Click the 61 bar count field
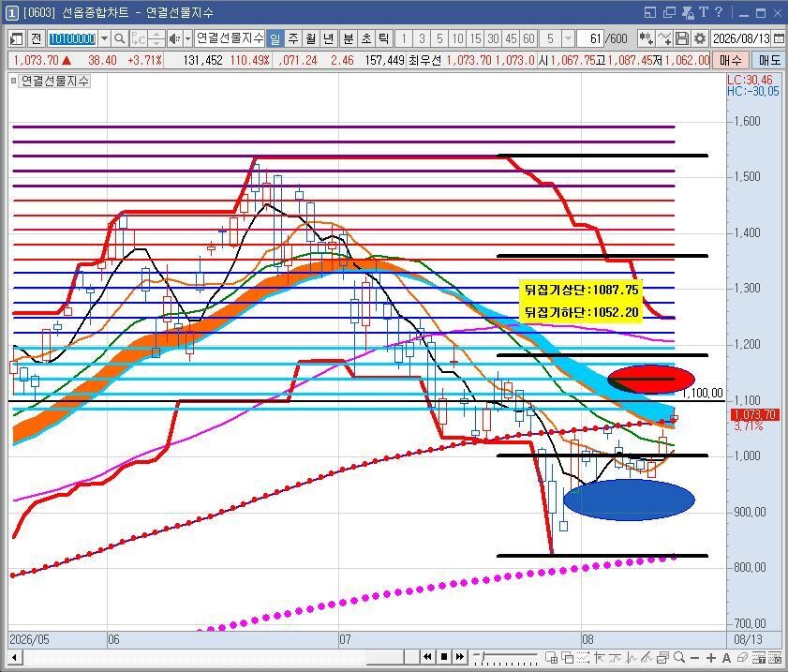Image resolution: width=788 pixels, height=672 pixels. pyautogui.click(x=590, y=38)
